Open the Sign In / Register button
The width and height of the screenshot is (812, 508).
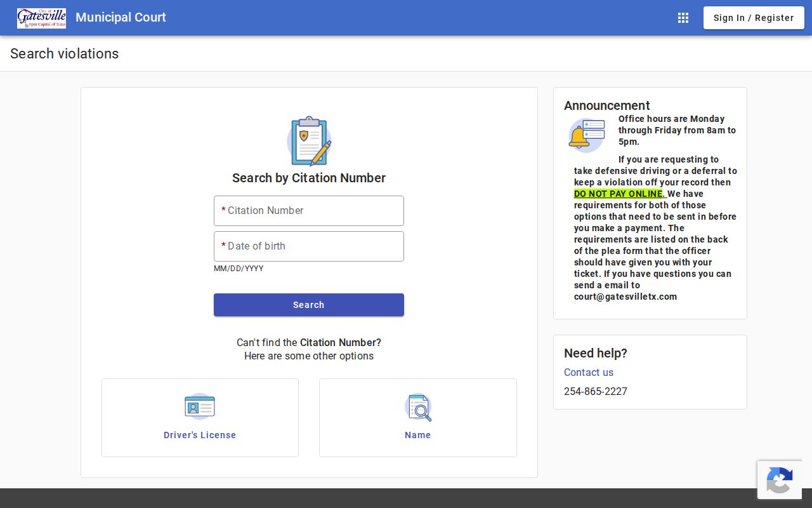click(754, 18)
